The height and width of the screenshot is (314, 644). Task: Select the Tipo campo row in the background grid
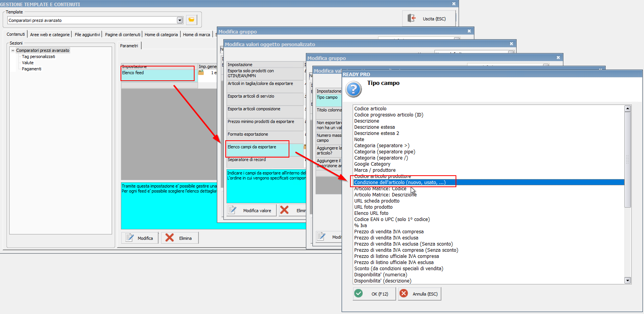(x=329, y=100)
